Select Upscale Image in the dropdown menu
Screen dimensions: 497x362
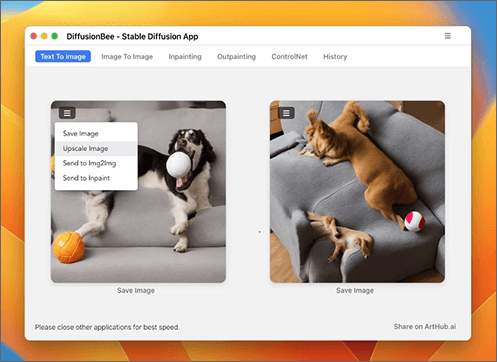point(96,149)
